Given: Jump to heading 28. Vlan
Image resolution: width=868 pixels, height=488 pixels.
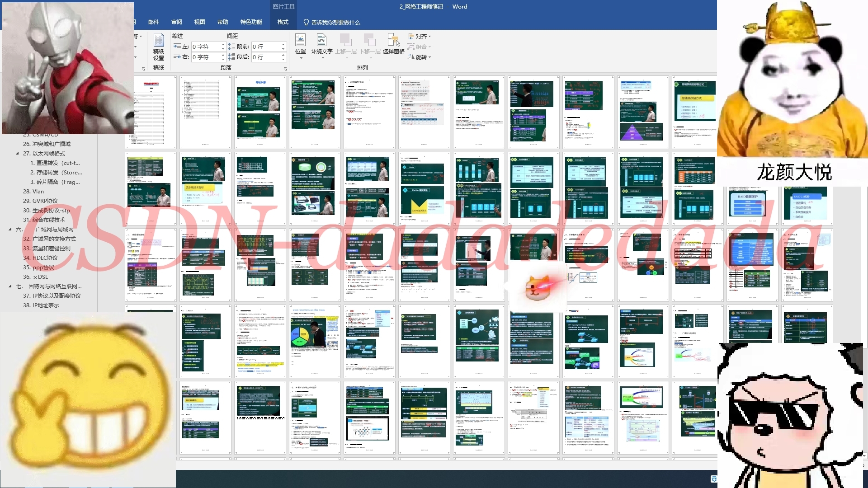Looking at the screenshot, I should 33,192.
